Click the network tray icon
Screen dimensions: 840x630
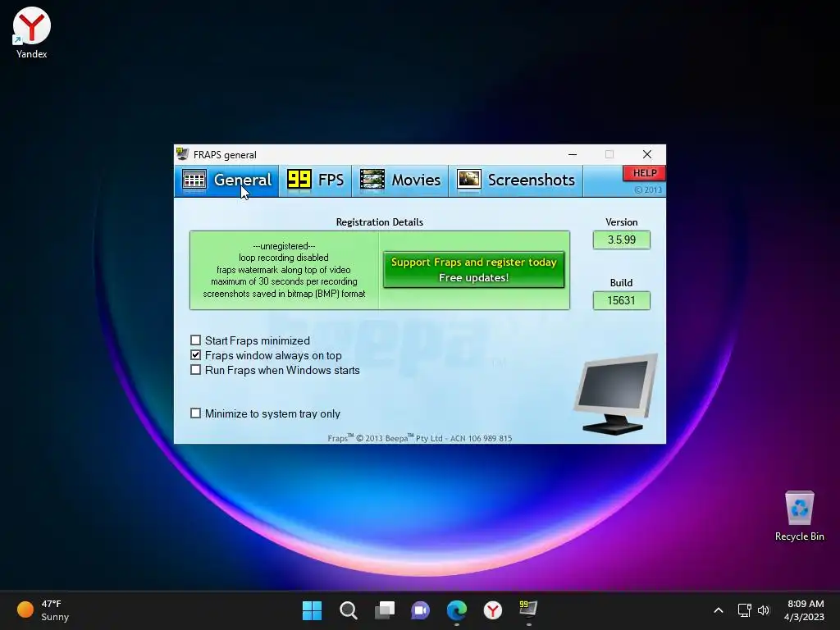click(x=744, y=610)
